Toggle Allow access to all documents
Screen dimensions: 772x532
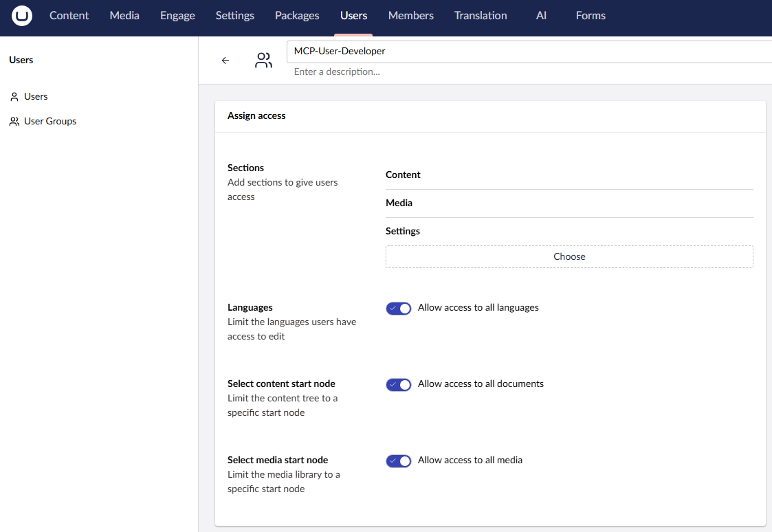click(x=398, y=384)
